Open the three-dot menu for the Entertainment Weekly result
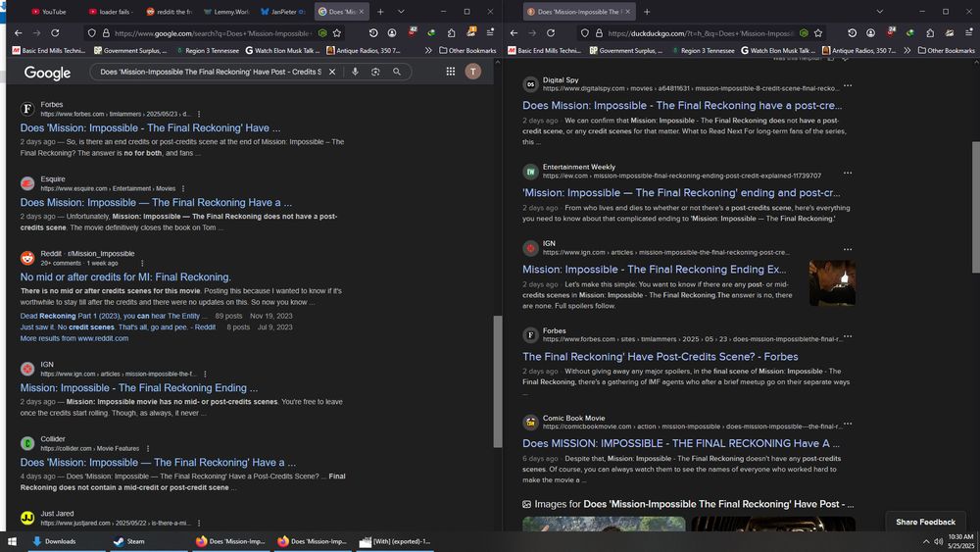The height and width of the screenshot is (552, 980). (848, 173)
